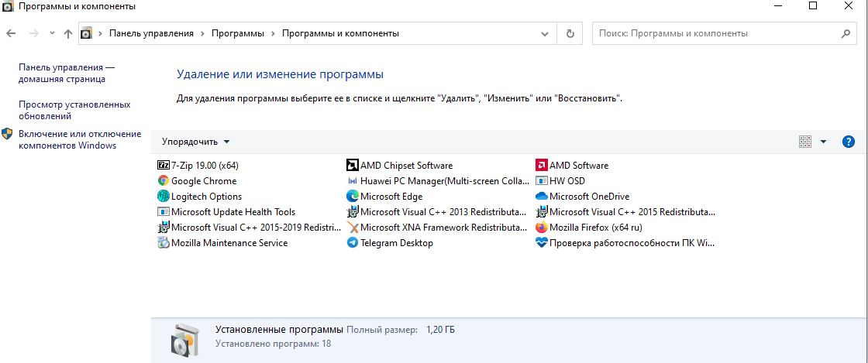This screenshot has height=363, width=868.
Task: Select the Microsoft OneDrive icon
Action: [542, 196]
